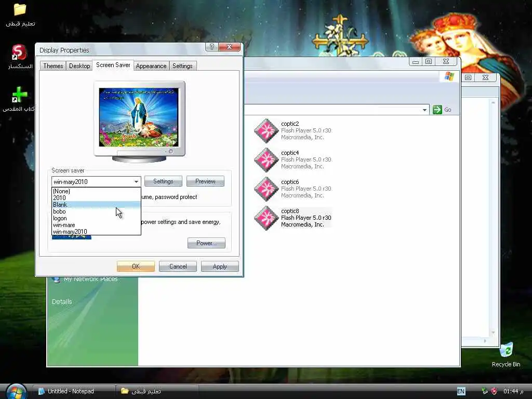Click the screen saver Settings button

coord(163,181)
